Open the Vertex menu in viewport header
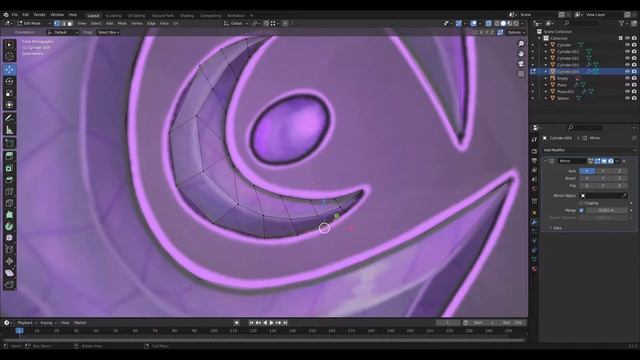 (137, 24)
